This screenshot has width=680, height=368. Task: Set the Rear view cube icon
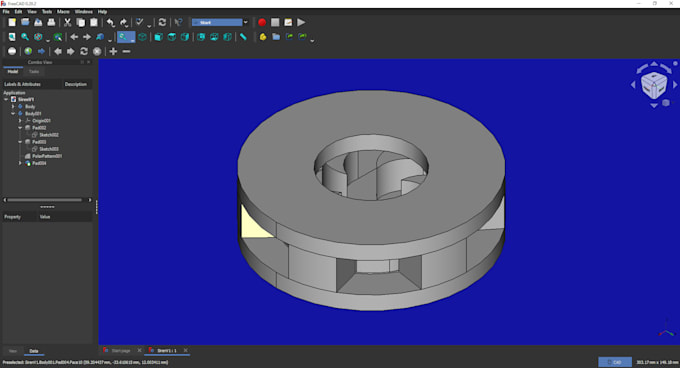[x=201, y=37]
